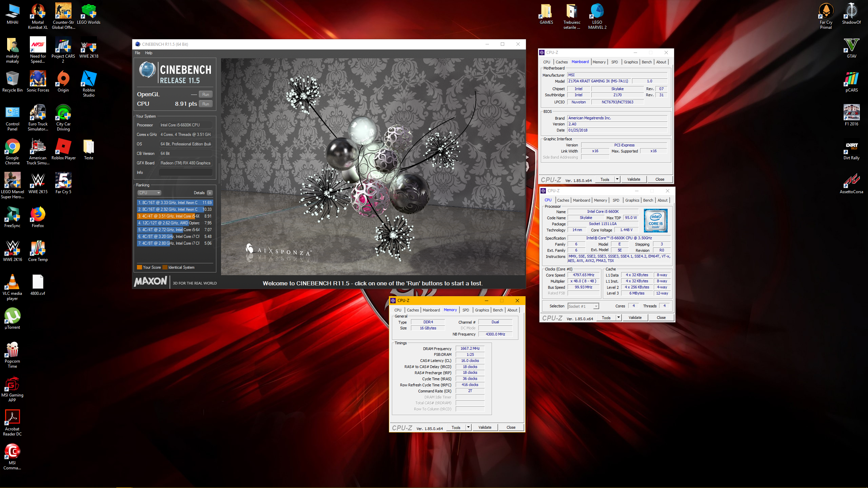Open the GAMES folder on desktop
The image size is (868, 488).
pyautogui.click(x=546, y=14)
